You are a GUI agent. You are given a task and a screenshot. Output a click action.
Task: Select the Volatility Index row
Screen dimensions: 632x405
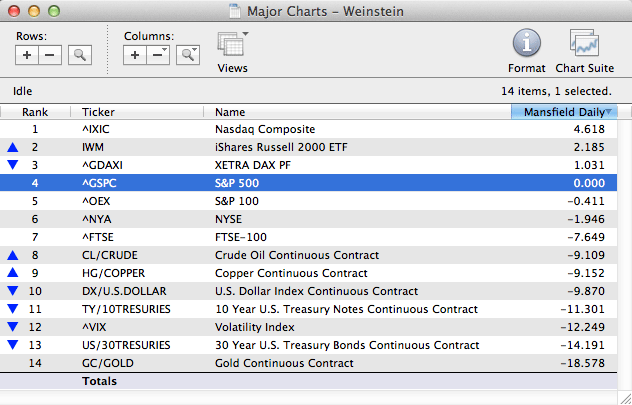[x=257, y=327]
